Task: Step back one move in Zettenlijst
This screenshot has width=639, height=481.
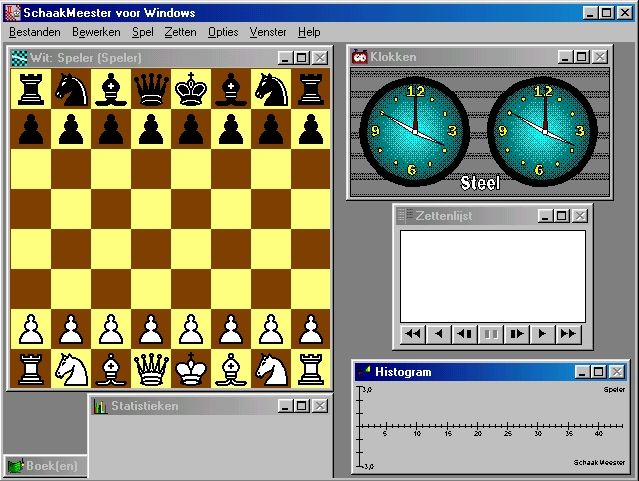Action: point(438,334)
